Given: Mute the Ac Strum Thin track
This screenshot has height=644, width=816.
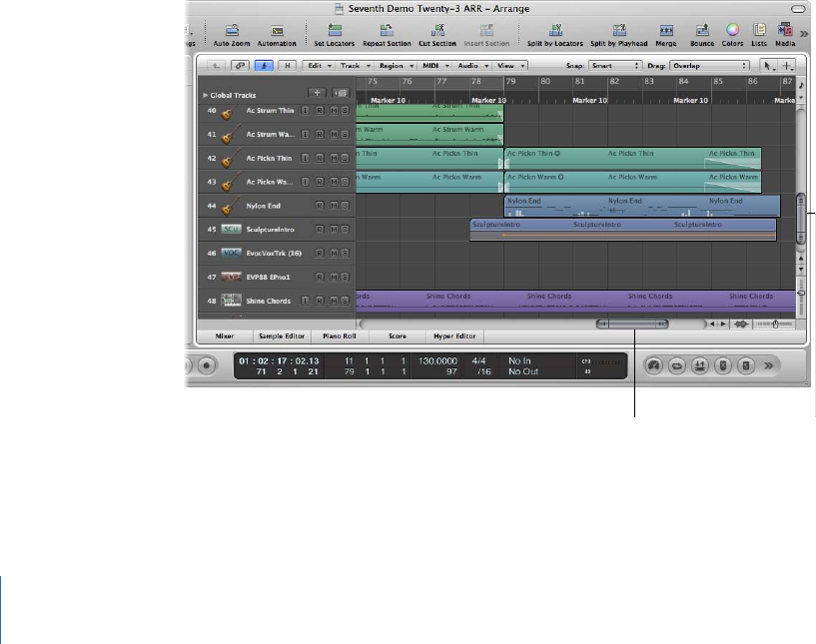Looking at the screenshot, I should pos(335,111).
